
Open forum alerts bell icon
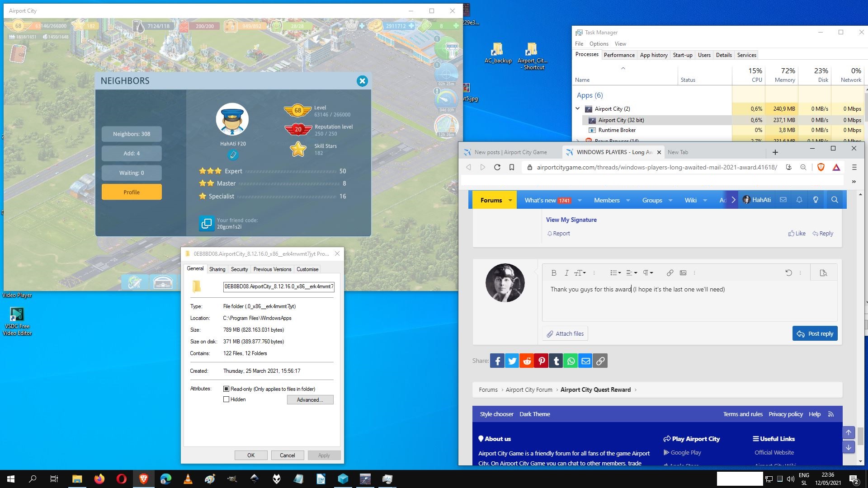pyautogui.click(x=799, y=200)
